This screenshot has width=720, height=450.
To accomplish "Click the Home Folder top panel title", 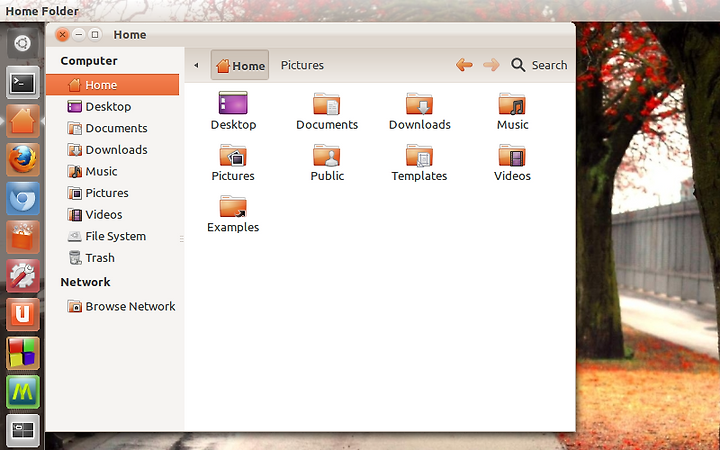I will click(42, 11).
